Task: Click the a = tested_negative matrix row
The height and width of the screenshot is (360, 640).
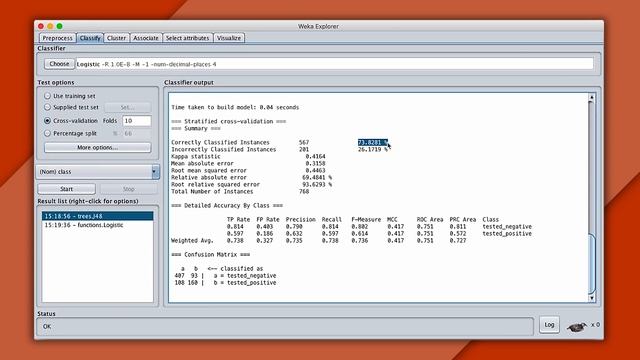Action: (225, 276)
